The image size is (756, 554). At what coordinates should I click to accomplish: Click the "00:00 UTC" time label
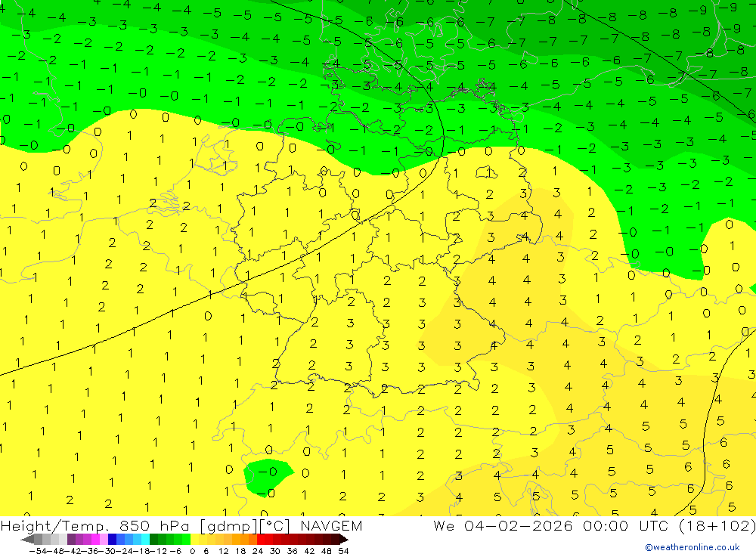(x=627, y=525)
